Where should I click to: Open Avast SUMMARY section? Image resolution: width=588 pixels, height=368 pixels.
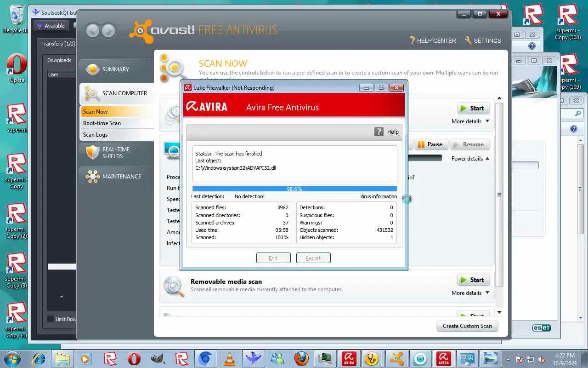click(x=116, y=69)
